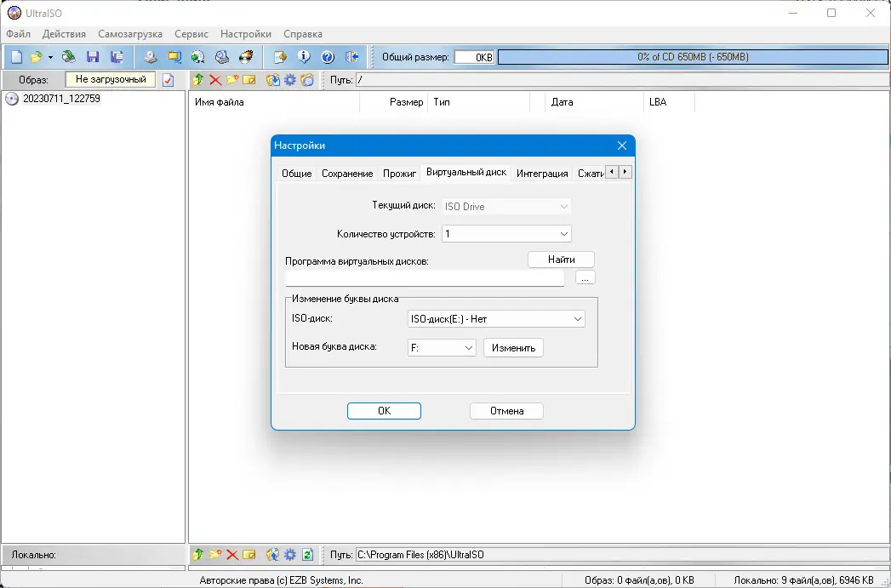The height and width of the screenshot is (588, 891).
Task: Switch to the Интеграция tab
Action: point(542,174)
